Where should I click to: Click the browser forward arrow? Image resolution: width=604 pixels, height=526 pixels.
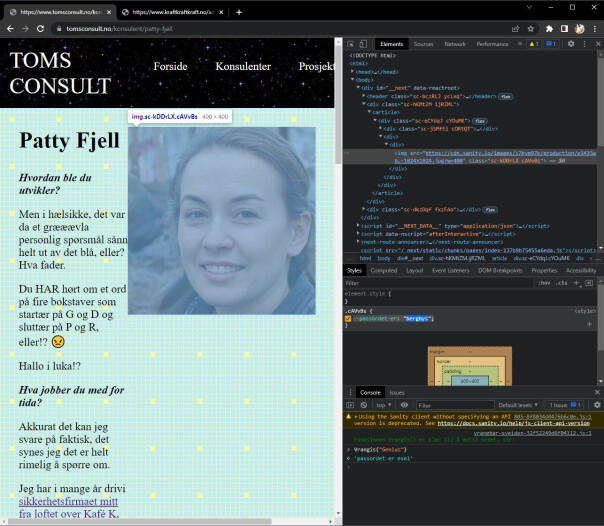click(x=25, y=29)
